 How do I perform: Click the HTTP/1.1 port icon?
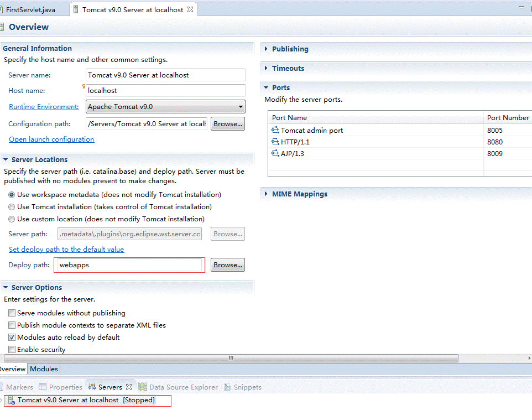pos(275,142)
